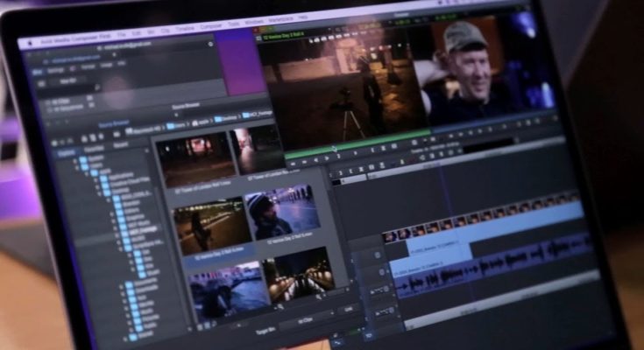Collapse the Users folder in the tree
Screen dimensions: 644x350
tap(78, 168)
